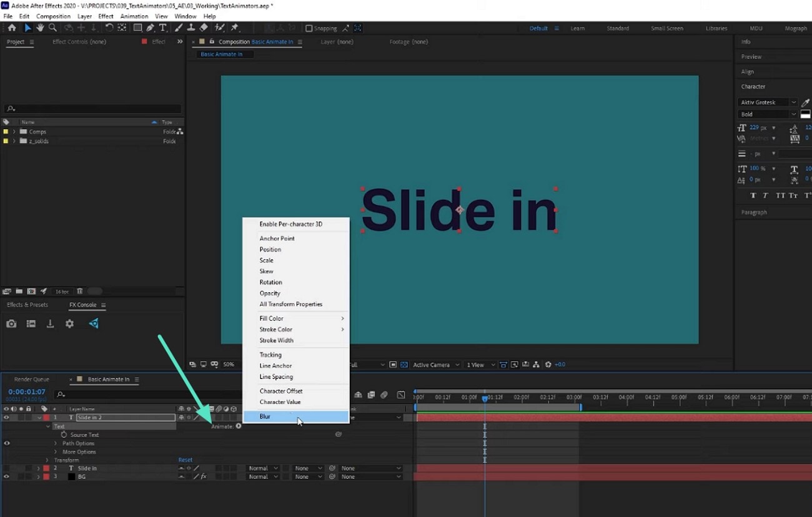Expand the z_solids folder

click(x=14, y=141)
